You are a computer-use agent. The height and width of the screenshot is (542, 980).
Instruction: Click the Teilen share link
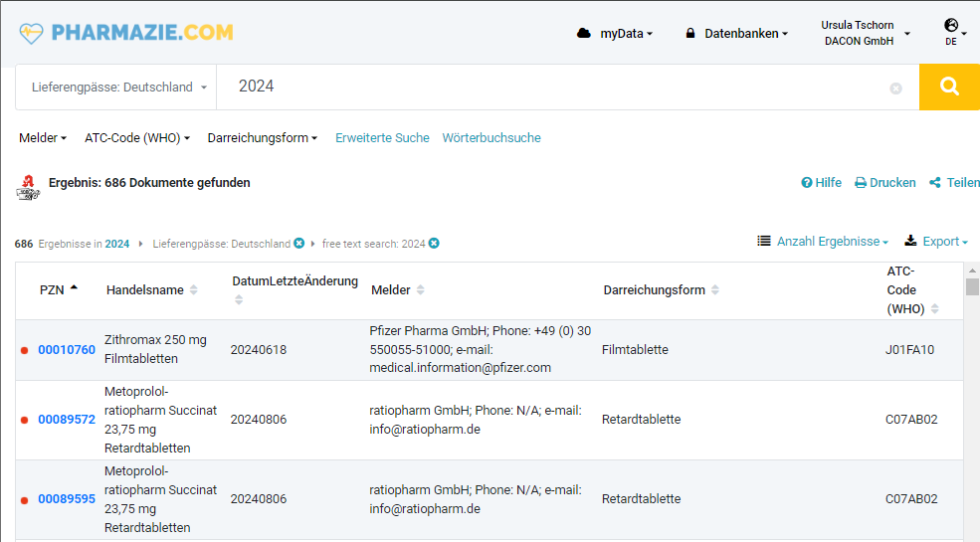[954, 182]
